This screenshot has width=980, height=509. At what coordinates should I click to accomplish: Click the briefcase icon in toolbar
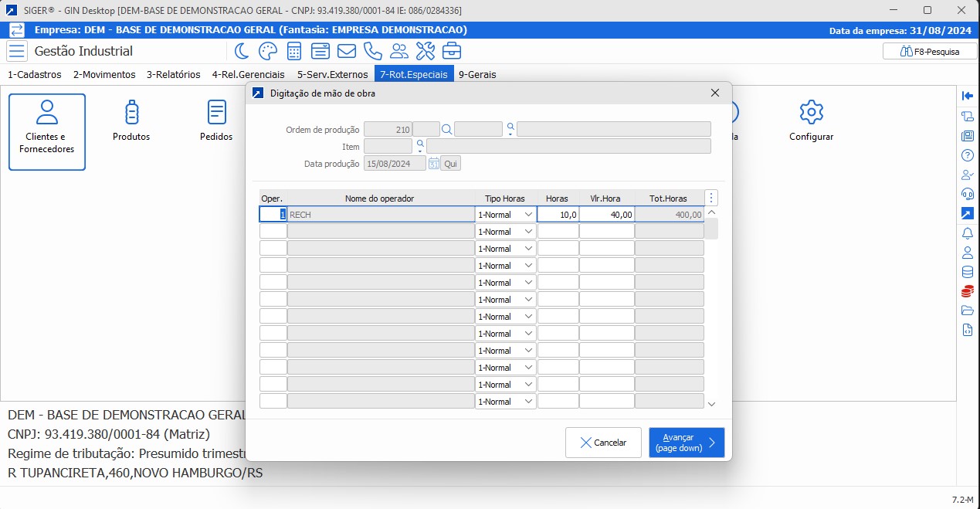452,51
